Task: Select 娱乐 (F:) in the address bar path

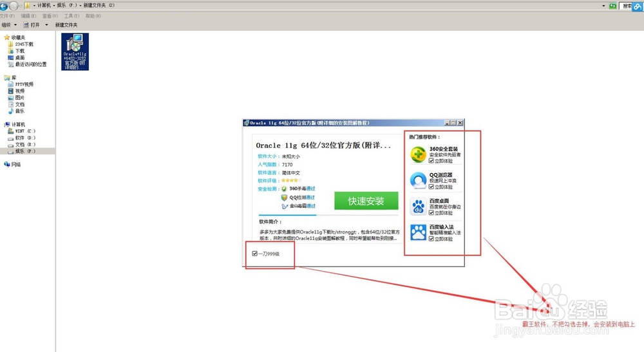Action: pos(67,5)
